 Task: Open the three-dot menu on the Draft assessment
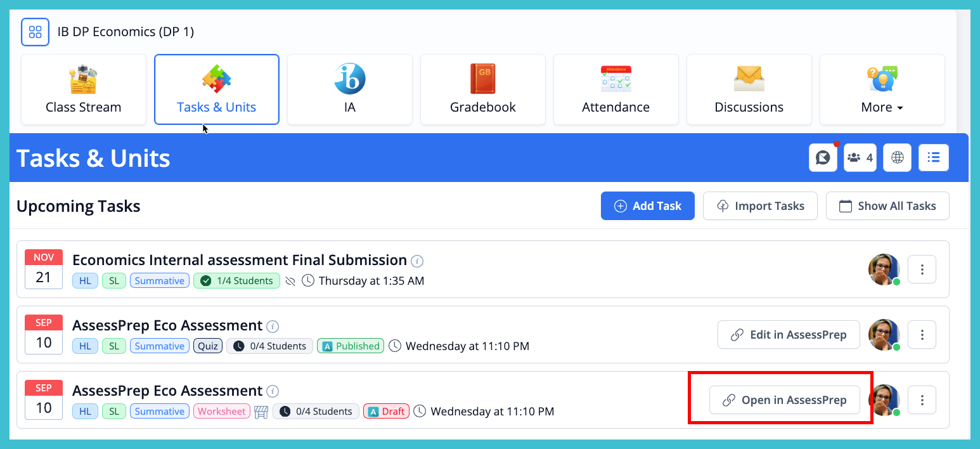pos(922,400)
